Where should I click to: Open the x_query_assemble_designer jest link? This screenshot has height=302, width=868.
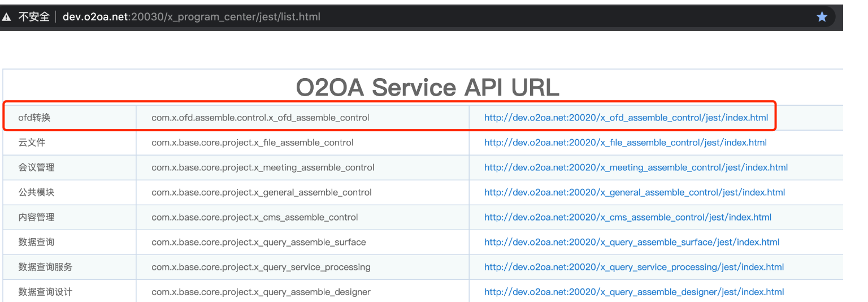[633, 292]
